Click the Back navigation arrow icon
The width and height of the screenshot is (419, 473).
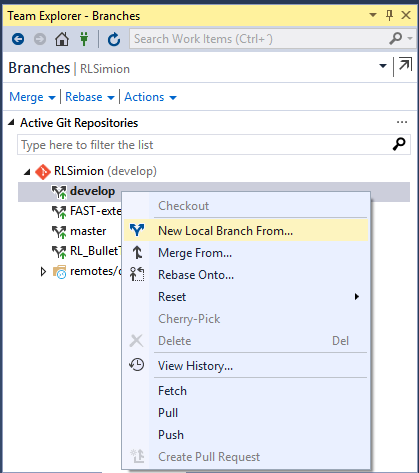[18, 39]
